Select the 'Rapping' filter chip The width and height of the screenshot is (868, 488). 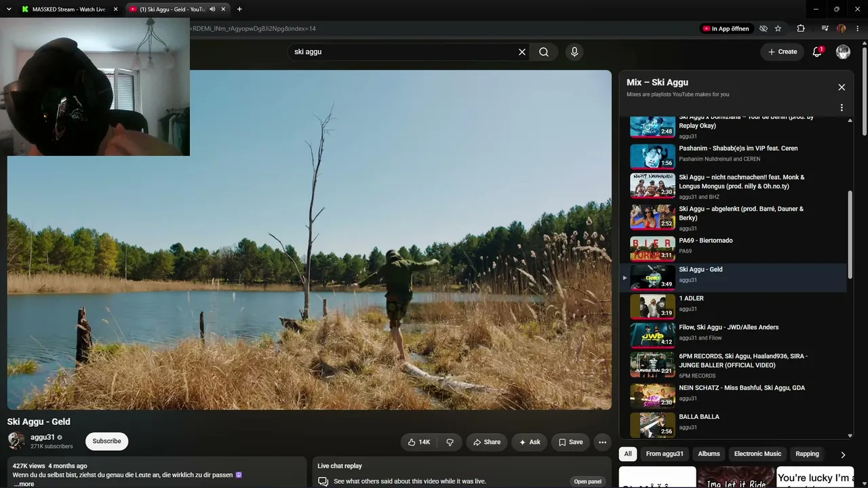point(807,454)
